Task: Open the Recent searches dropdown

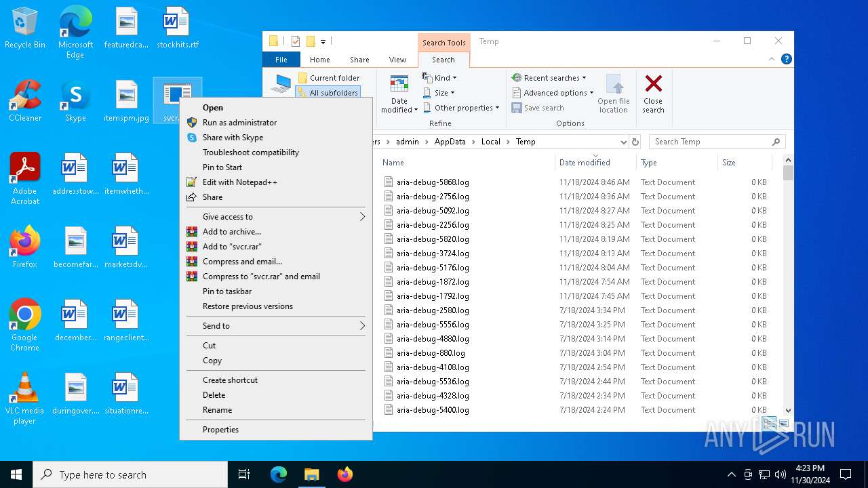Action: [549, 78]
